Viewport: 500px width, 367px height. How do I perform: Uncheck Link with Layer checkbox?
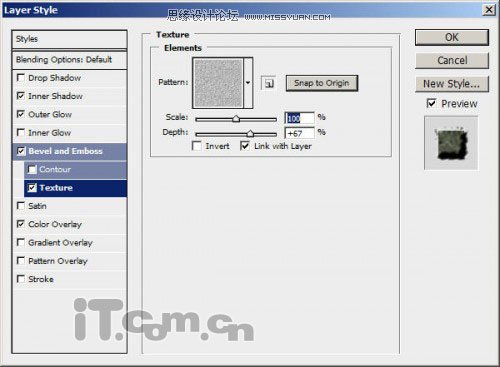245,146
